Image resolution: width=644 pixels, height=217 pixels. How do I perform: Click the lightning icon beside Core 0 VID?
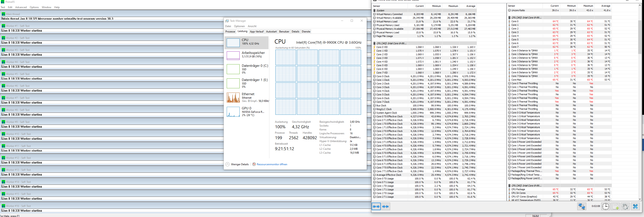pyautogui.click(x=374, y=47)
